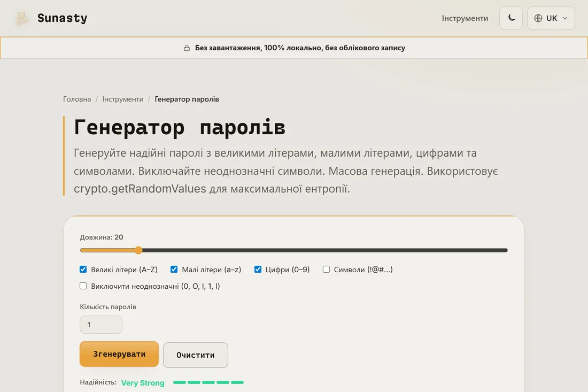This screenshot has height=392, width=588.
Task: Click the globe language icon
Action: [x=538, y=18]
